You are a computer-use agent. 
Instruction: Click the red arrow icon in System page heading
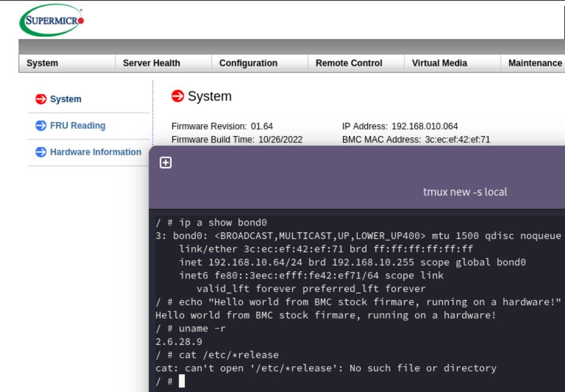(178, 96)
